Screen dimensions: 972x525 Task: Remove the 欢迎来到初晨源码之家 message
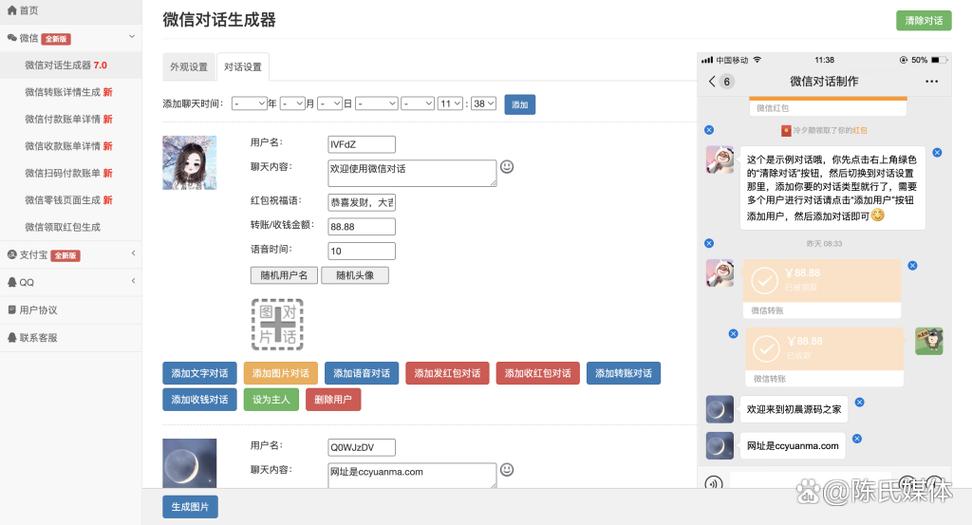[859, 402]
